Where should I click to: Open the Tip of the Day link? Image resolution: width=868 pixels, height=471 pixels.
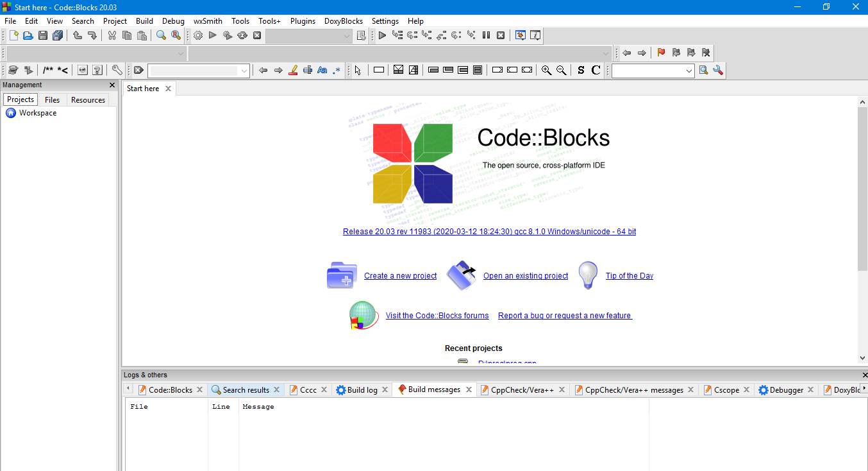click(x=630, y=276)
